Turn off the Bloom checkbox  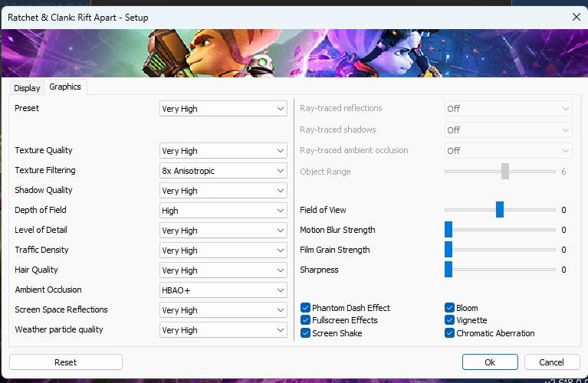[x=450, y=308]
